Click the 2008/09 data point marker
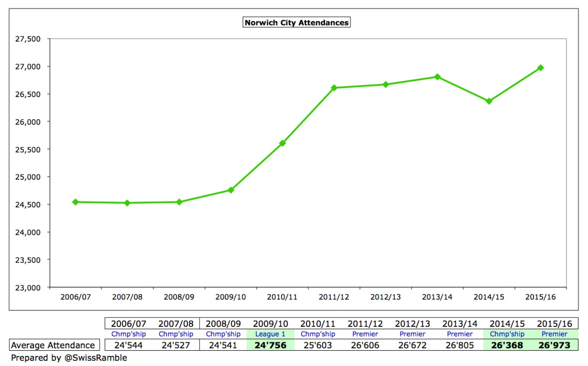The height and width of the screenshot is (366, 588). click(x=179, y=202)
